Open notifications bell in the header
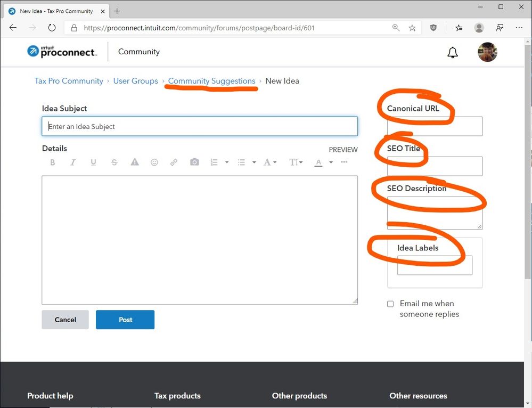The image size is (532, 408). point(453,52)
